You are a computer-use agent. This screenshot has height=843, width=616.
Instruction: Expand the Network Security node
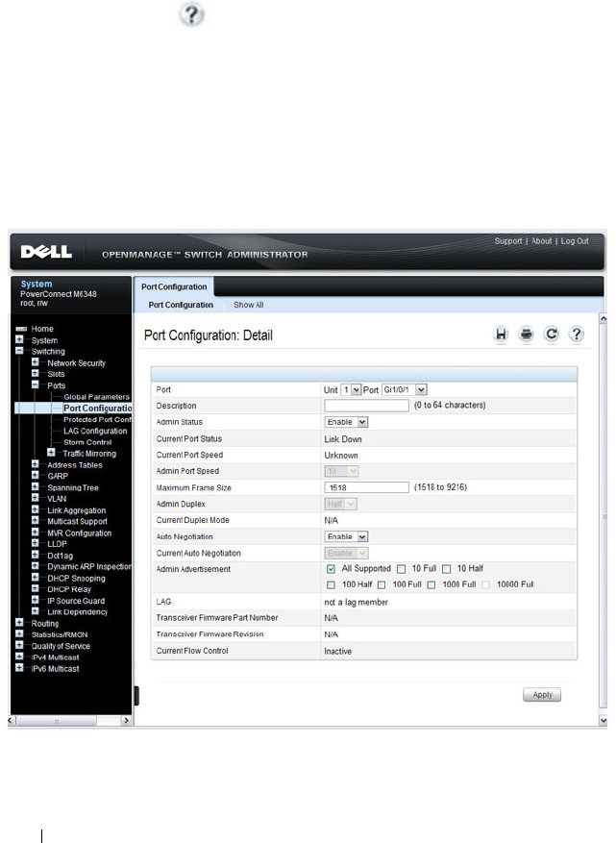36,362
